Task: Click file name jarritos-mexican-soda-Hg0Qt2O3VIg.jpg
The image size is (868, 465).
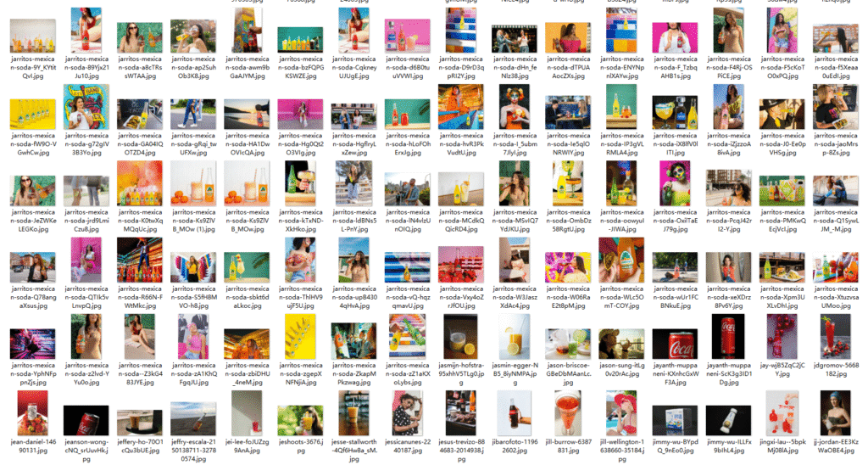Action: tap(301, 144)
